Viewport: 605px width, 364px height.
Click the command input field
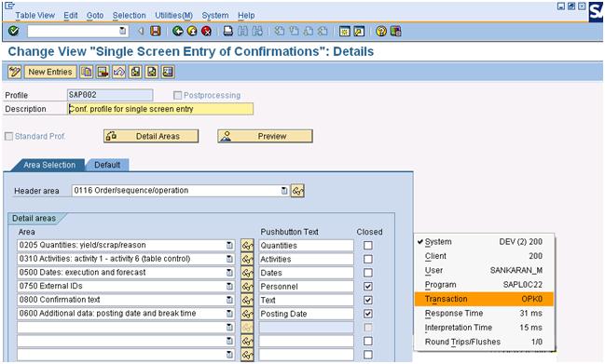pyautogui.click(x=77, y=31)
